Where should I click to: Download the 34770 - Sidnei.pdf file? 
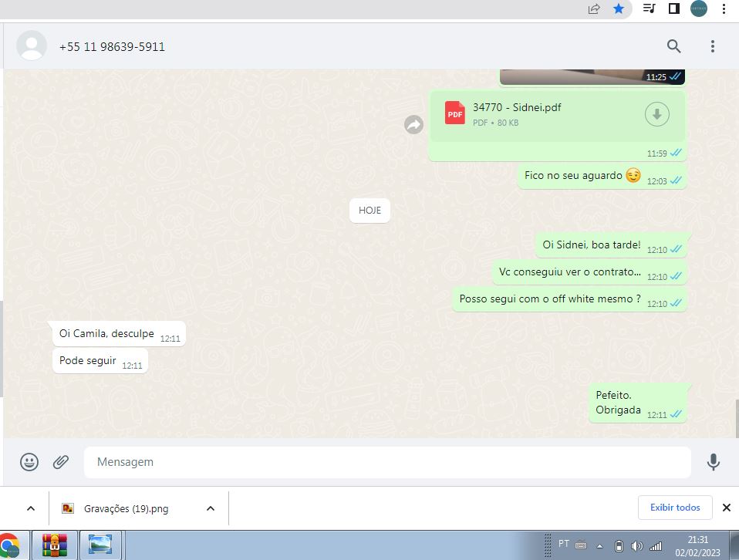point(657,114)
